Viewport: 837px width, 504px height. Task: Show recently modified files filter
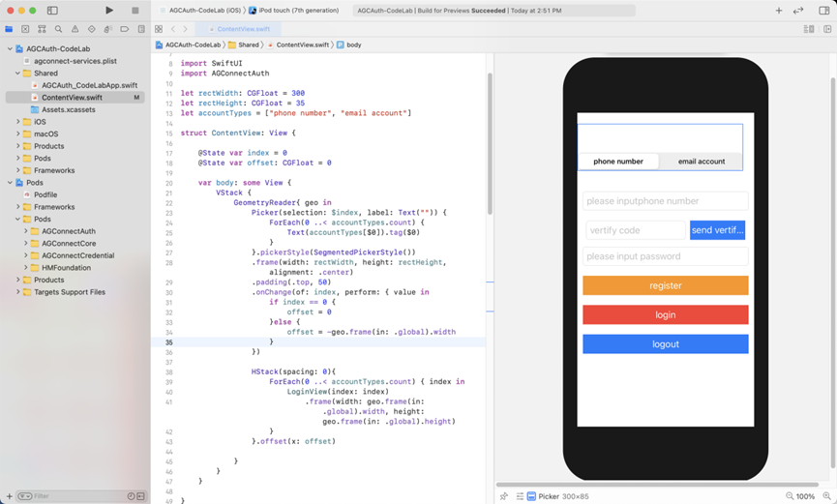pyautogui.click(x=131, y=496)
